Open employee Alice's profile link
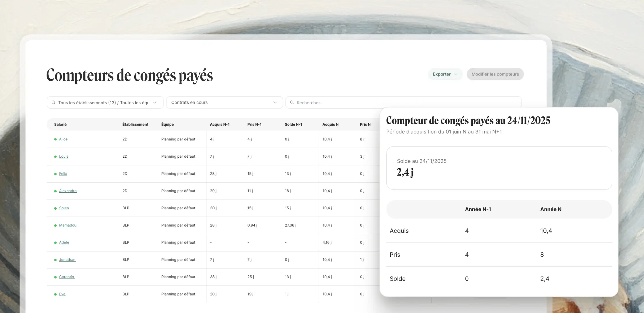This screenshot has height=313, width=644. coord(63,139)
